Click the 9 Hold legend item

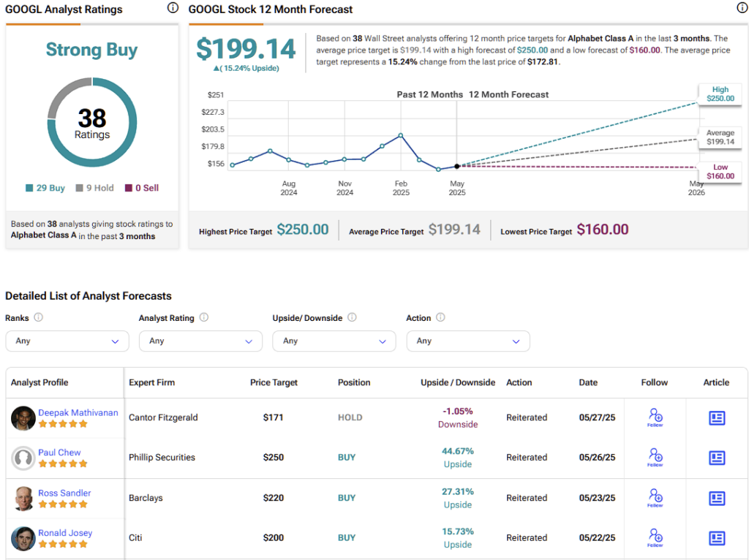tap(94, 188)
